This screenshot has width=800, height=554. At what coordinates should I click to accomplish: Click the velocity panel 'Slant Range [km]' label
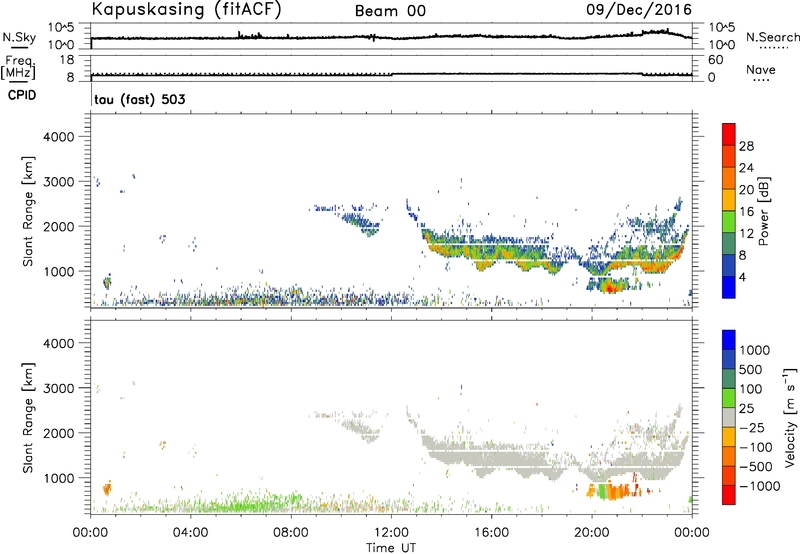coord(28,418)
